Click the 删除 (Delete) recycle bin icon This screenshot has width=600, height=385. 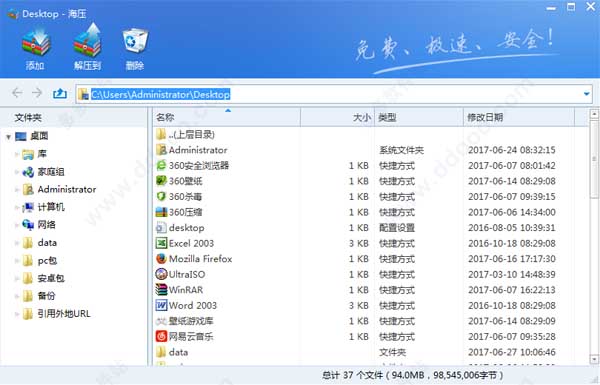click(x=135, y=41)
